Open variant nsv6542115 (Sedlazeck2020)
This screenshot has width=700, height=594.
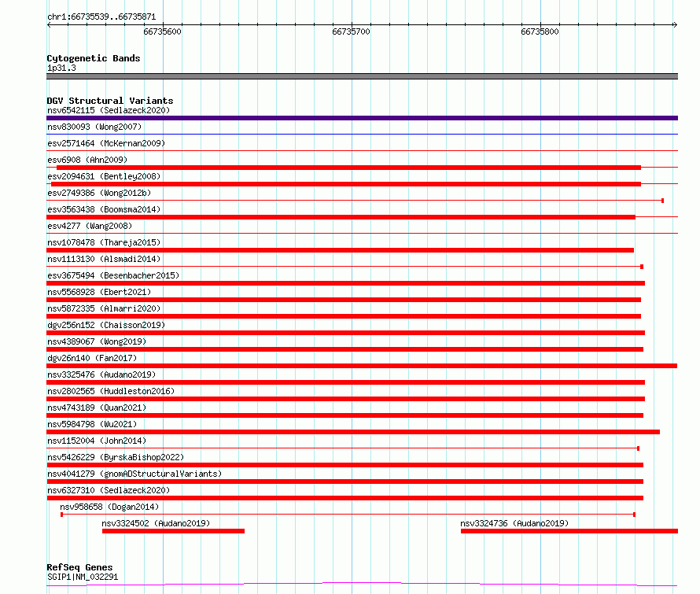109,110
